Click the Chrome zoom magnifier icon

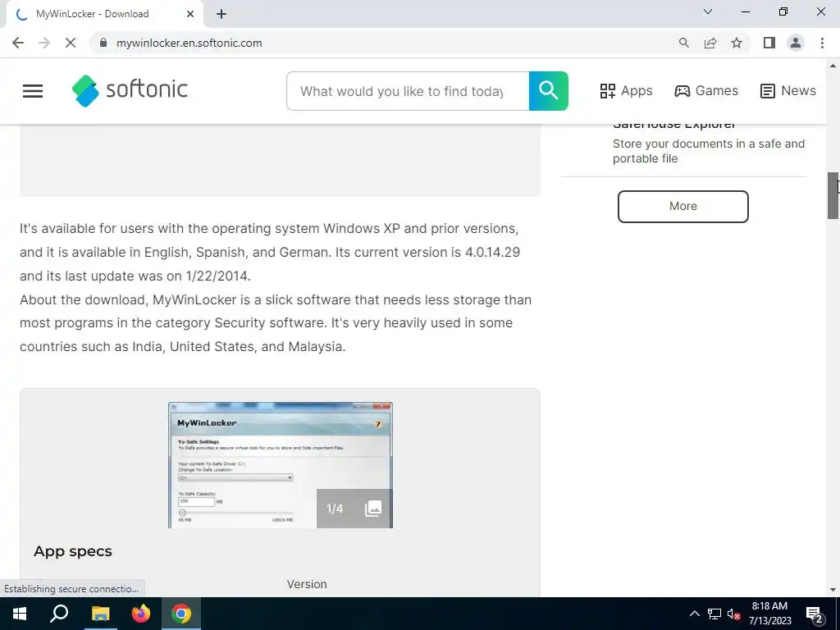[683, 43]
